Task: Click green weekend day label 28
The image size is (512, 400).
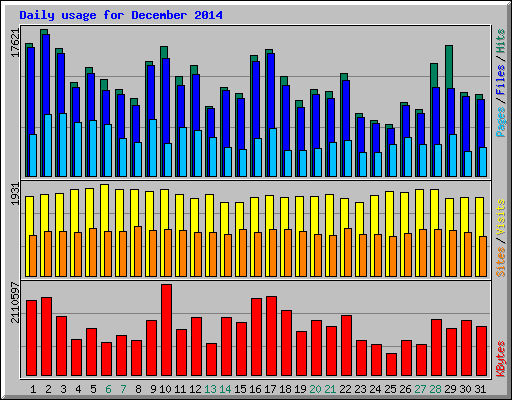Action: [435, 389]
